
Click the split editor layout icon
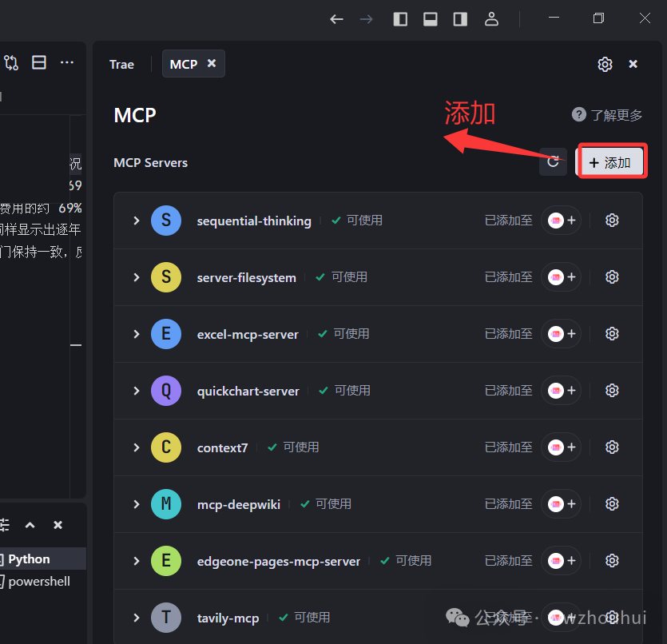(x=39, y=62)
